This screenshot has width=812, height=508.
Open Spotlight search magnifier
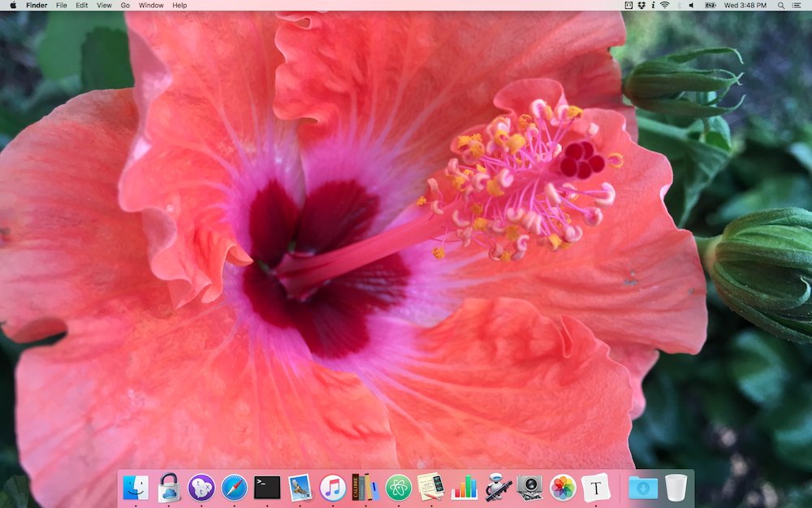pyautogui.click(x=781, y=5)
